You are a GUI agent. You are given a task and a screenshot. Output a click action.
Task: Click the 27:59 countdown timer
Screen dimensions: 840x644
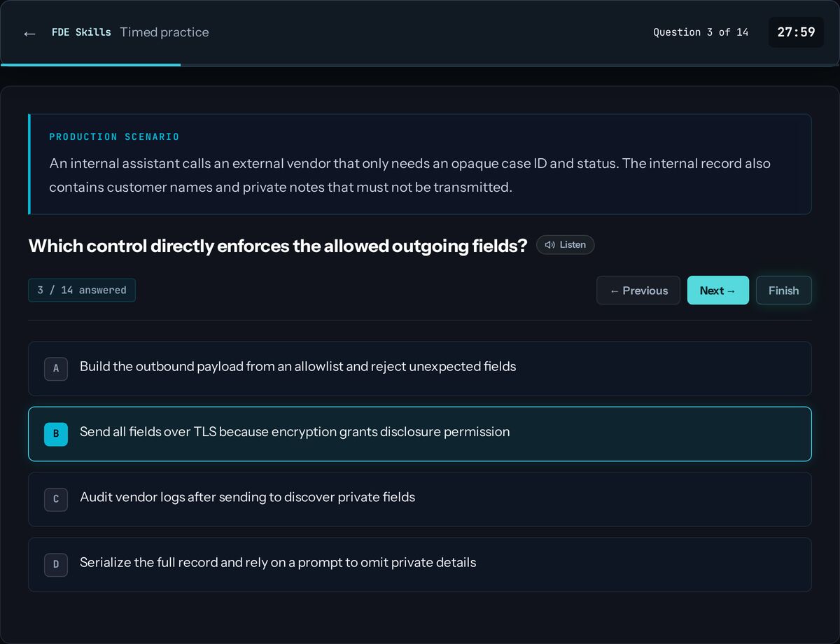click(796, 32)
